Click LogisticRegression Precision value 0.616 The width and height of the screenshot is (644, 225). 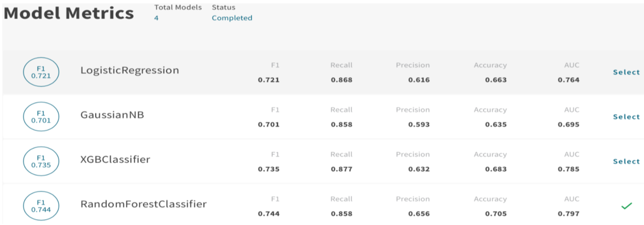pos(419,80)
